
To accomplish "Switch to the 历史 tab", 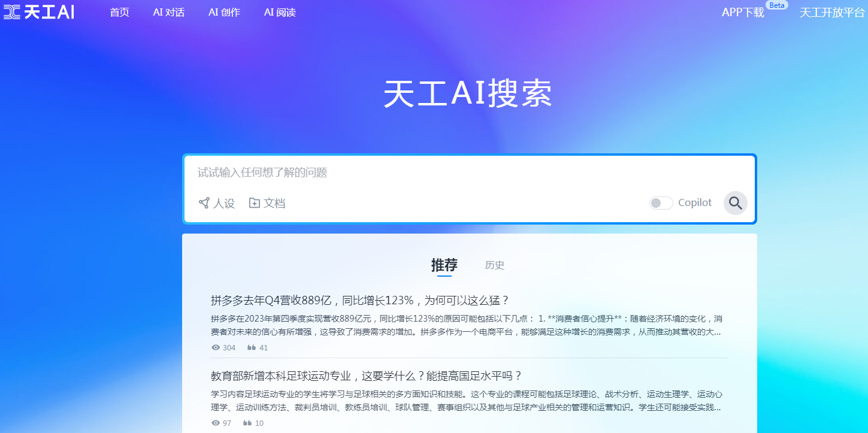I will coord(495,265).
